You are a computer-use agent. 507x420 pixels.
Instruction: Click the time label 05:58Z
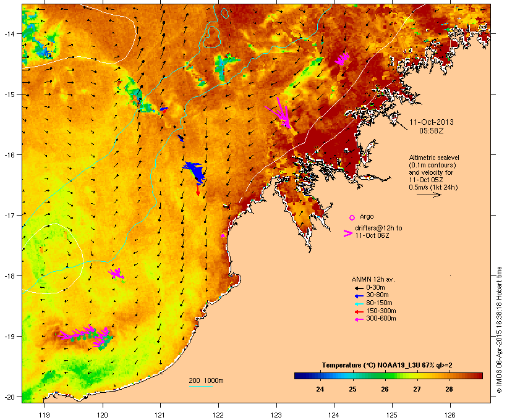(x=432, y=131)
